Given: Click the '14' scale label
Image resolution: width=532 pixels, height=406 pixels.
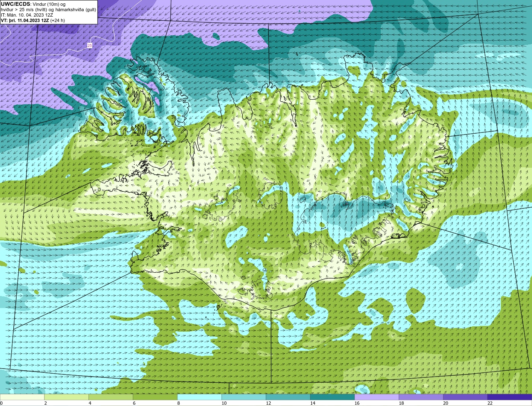Looking at the screenshot, I should click(313, 403).
